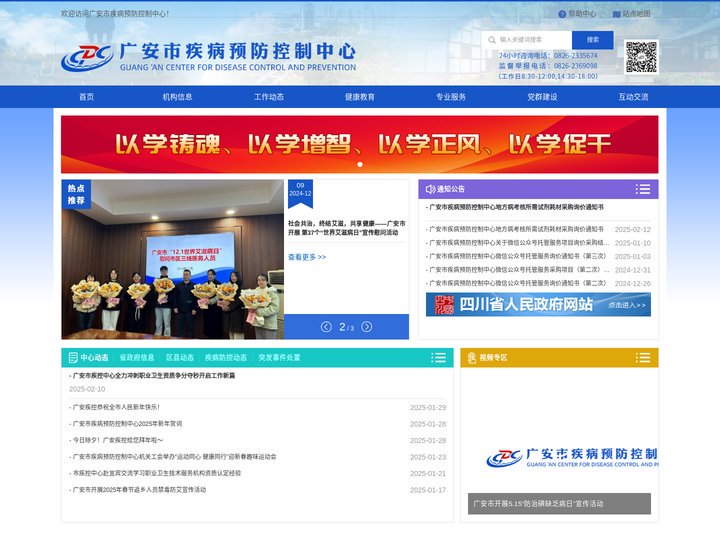Go to next hot news slide
Screen dimensions: 720x540
[366, 327]
